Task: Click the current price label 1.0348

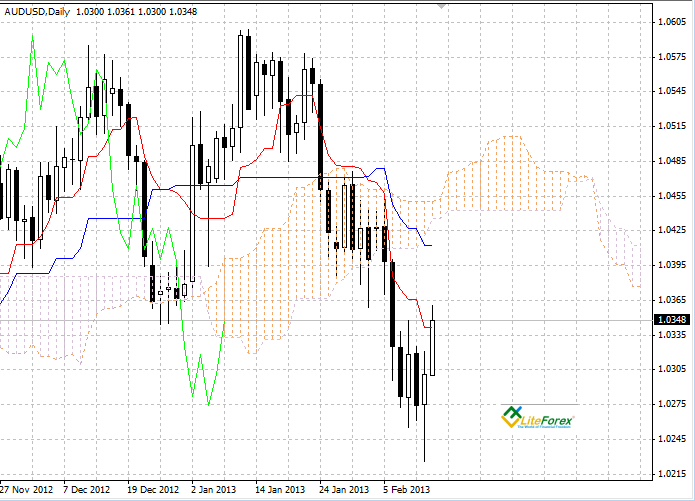Action: (x=672, y=320)
